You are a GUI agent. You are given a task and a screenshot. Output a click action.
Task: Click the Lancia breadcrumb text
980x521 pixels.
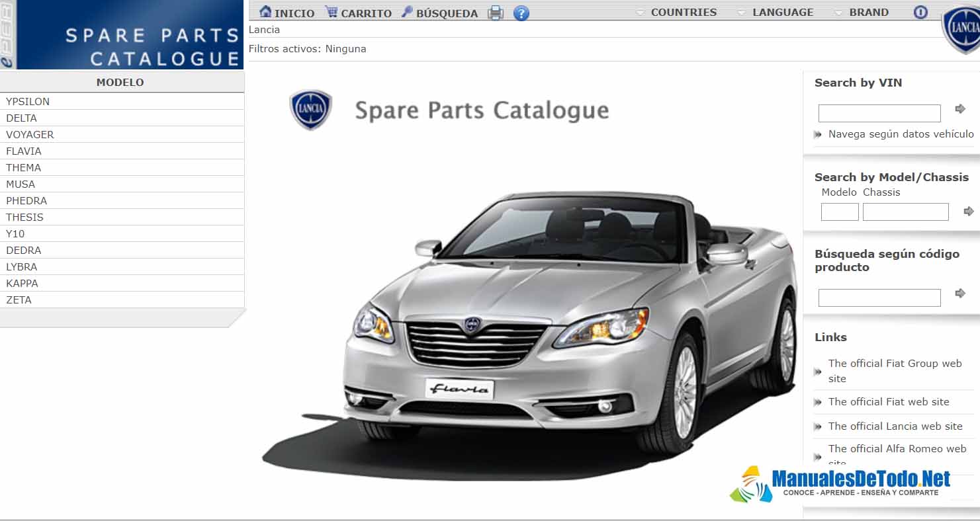264,30
